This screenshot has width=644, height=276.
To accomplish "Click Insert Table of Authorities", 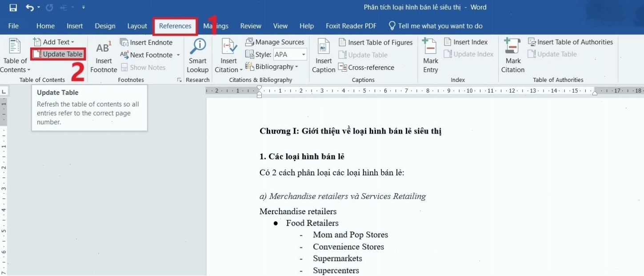I will 570,42.
